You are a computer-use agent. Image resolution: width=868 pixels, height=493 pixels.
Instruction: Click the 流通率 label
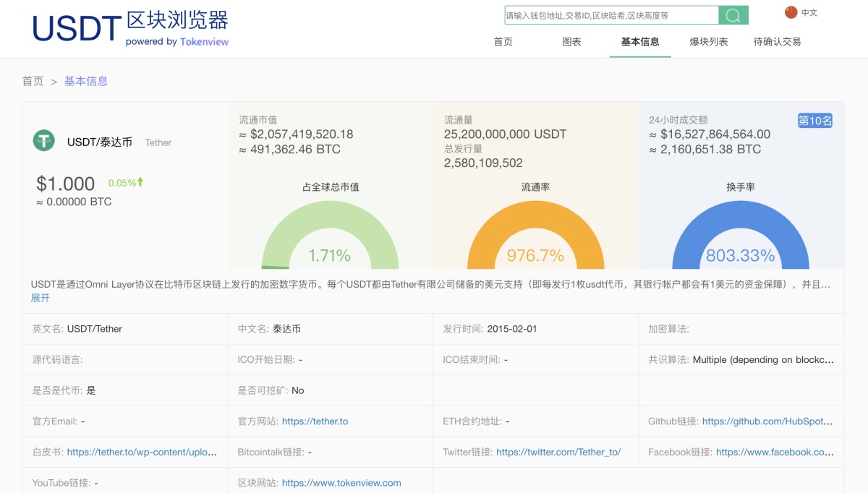coord(535,187)
